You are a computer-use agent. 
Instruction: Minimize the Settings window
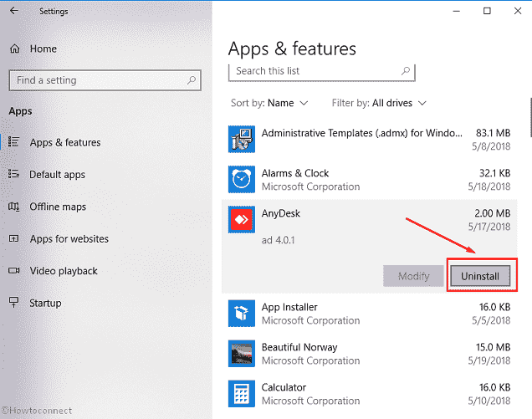457,11
